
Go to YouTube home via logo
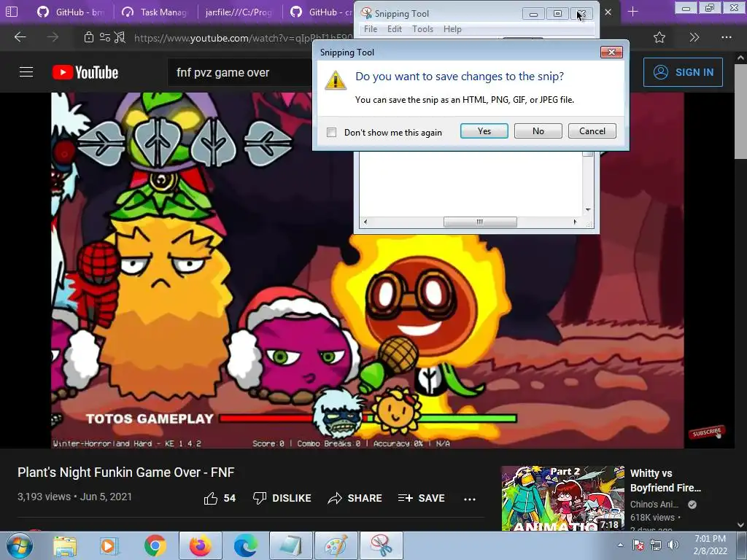point(85,72)
